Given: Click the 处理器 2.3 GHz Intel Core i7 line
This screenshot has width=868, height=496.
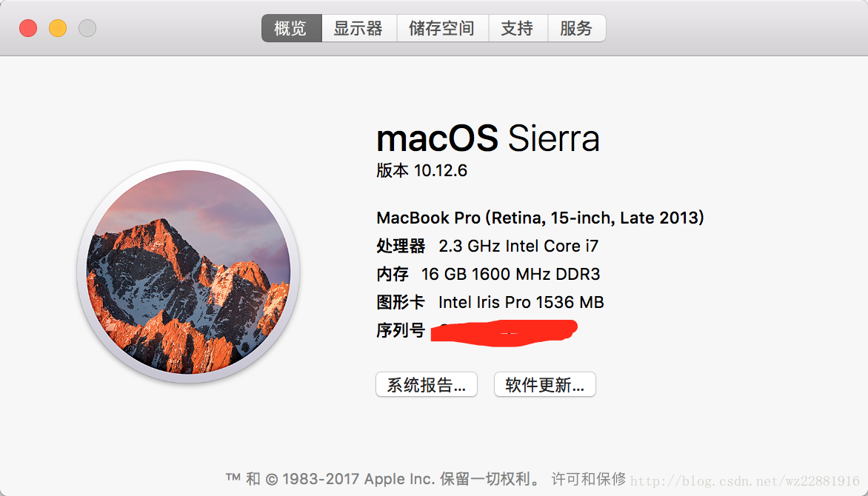Looking at the screenshot, I should point(487,246).
